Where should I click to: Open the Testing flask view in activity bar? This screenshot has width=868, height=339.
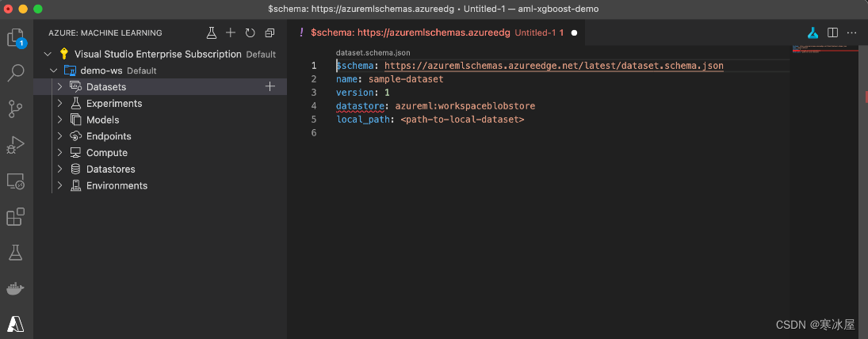(16, 253)
